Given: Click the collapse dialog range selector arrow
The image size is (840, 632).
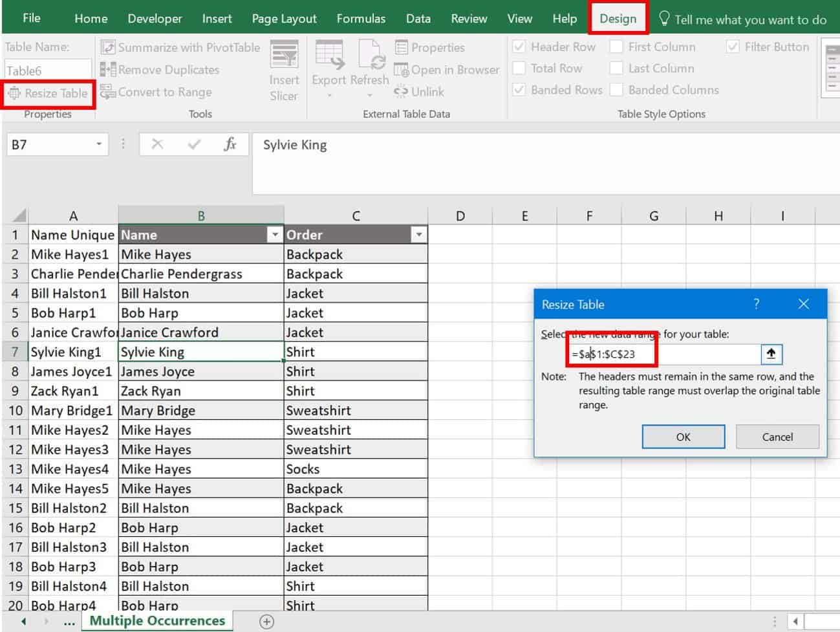Looking at the screenshot, I should [x=771, y=354].
